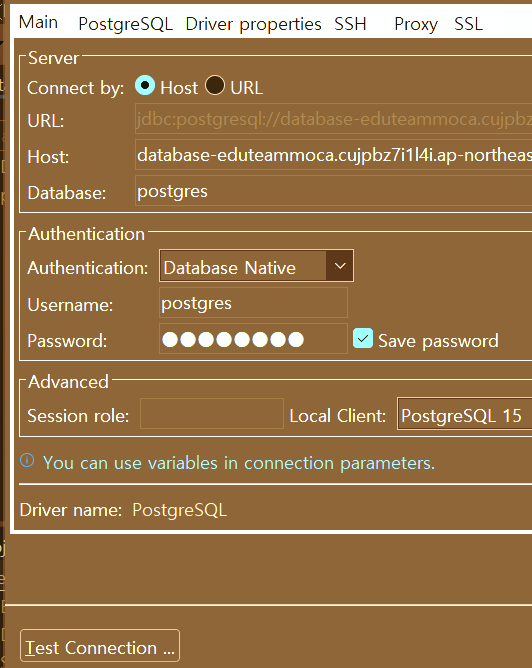Click the Test Connection button
This screenshot has height=668, width=532.
100,645
